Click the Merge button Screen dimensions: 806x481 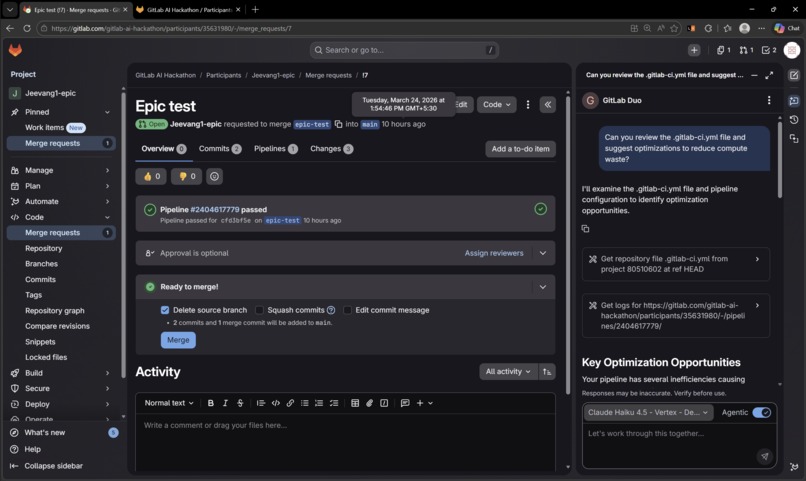(178, 340)
